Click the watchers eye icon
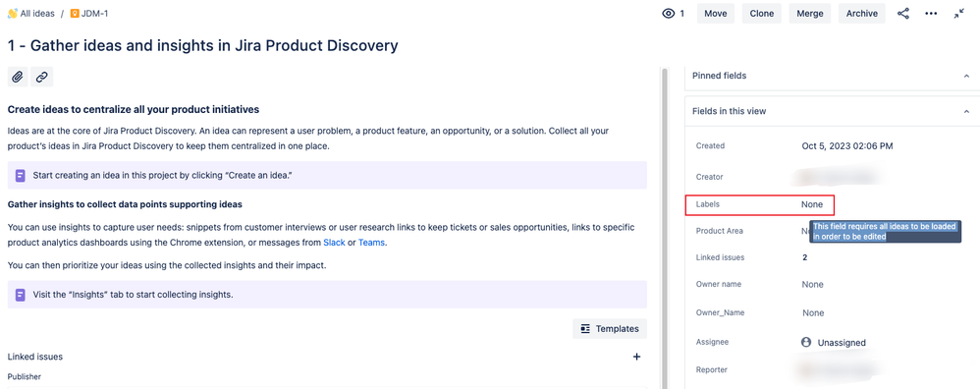This screenshot has width=980, height=389. pyautogui.click(x=668, y=13)
